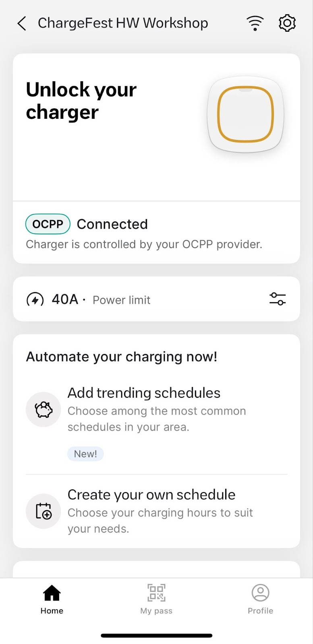Open Create your own schedule
Image resolution: width=313 pixels, height=644 pixels.
pyautogui.click(x=151, y=495)
